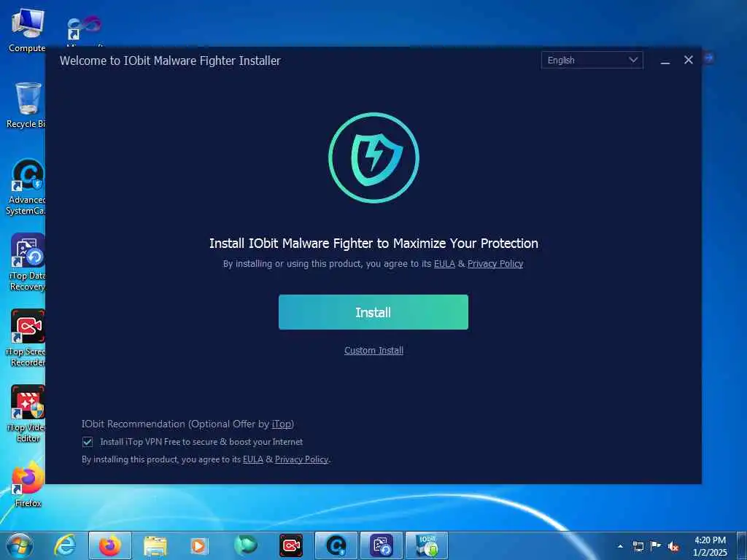Image resolution: width=747 pixels, height=560 pixels.
Task: Open the Windows Start menu
Action: coord(20,545)
